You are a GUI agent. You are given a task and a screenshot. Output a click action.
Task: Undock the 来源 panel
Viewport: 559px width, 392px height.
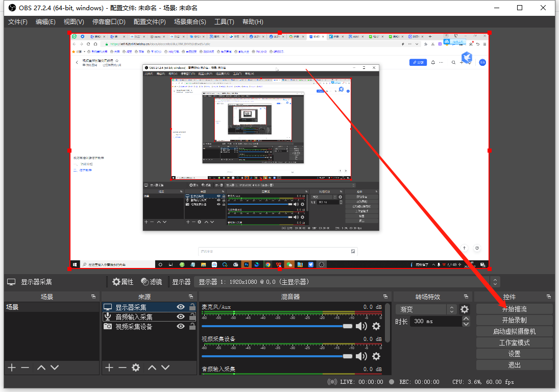pyautogui.click(x=191, y=297)
